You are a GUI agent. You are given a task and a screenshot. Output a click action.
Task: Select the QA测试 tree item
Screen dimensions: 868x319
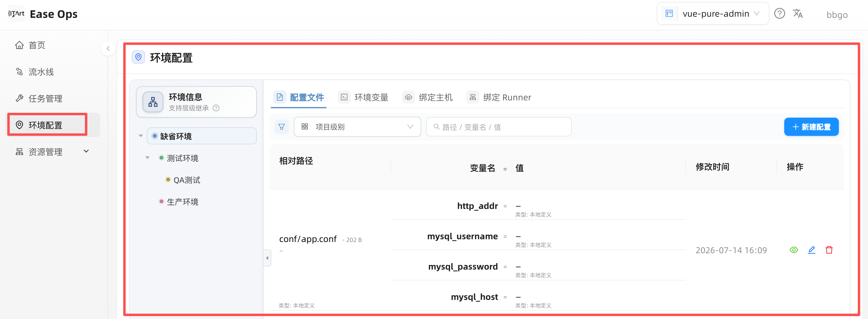pos(187,180)
